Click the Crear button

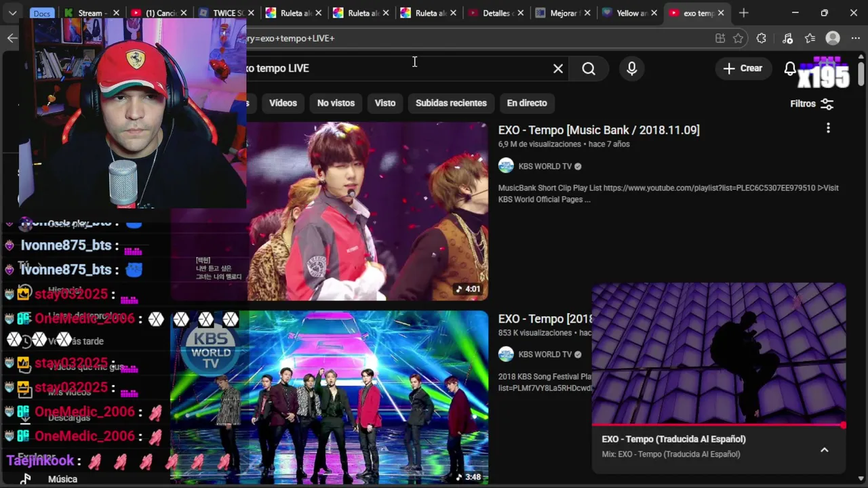tap(743, 68)
